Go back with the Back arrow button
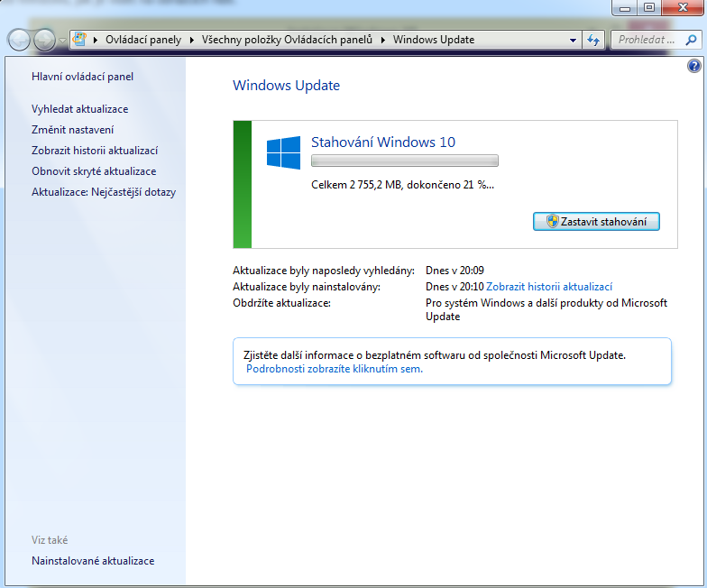Viewport: 707px width, 588px height. tap(19, 40)
